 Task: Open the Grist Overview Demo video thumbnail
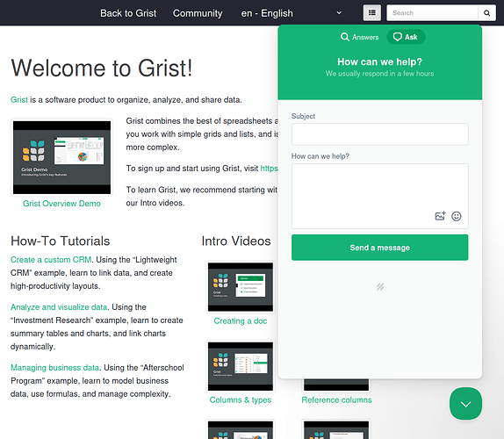pyautogui.click(x=61, y=157)
